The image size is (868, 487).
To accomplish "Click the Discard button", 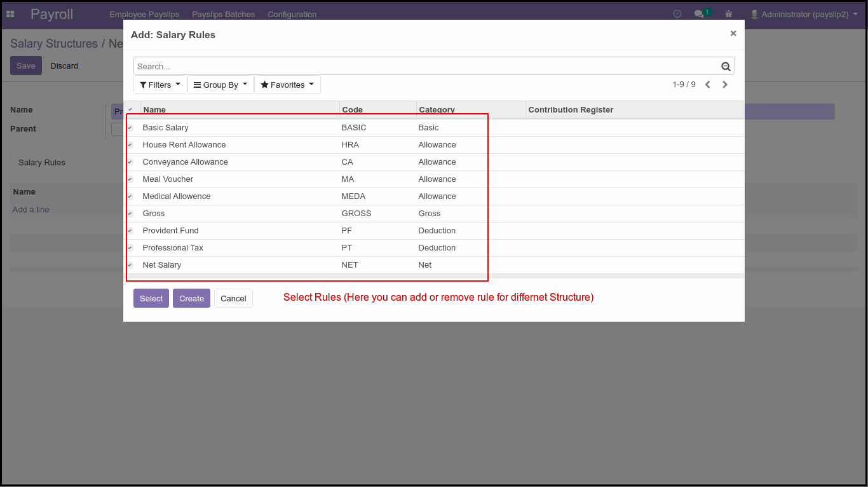I will tap(64, 65).
